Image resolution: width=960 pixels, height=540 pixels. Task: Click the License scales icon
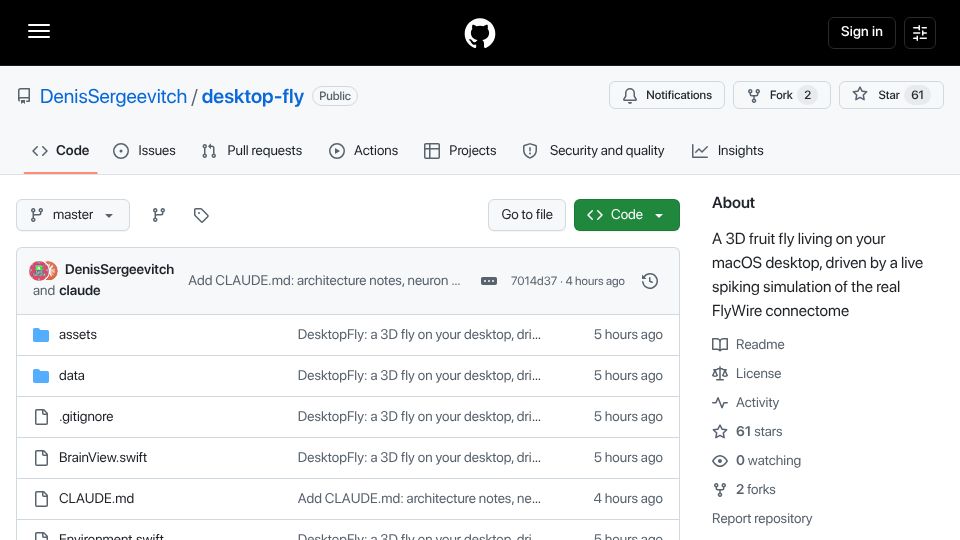tap(720, 373)
